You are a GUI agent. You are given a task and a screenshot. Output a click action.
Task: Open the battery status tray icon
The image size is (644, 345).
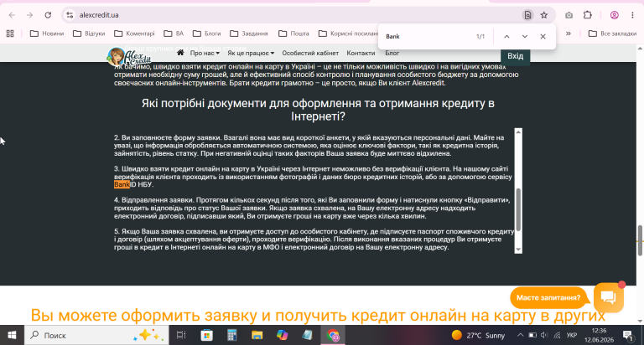point(532,335)
